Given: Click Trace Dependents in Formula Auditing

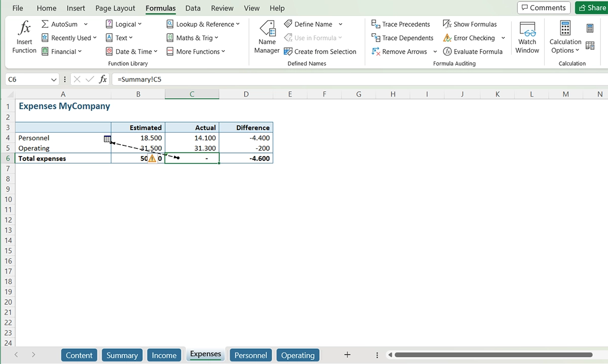Looking at the screenshot, I should pos(375,37).
